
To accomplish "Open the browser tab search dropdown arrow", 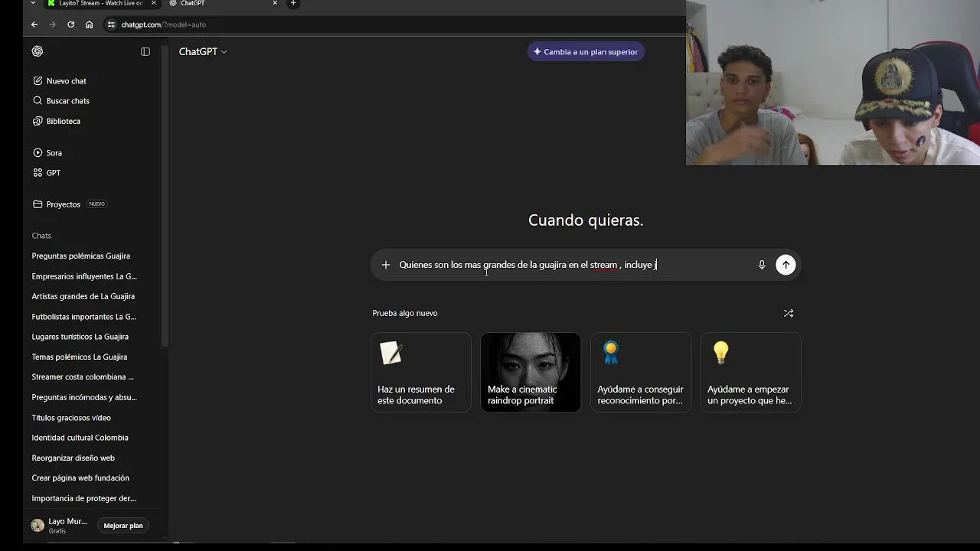I will 33,3.
